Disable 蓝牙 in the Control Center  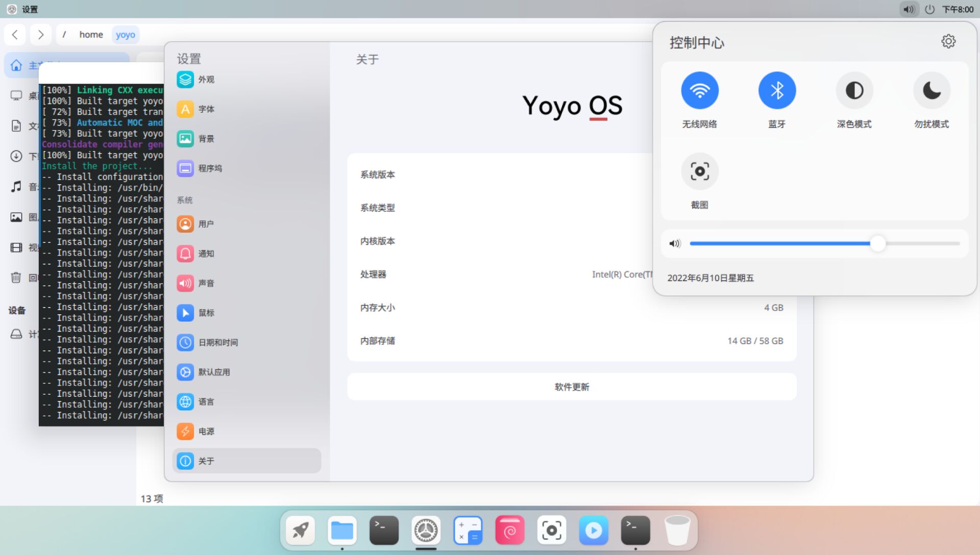[x=777, y=90]
